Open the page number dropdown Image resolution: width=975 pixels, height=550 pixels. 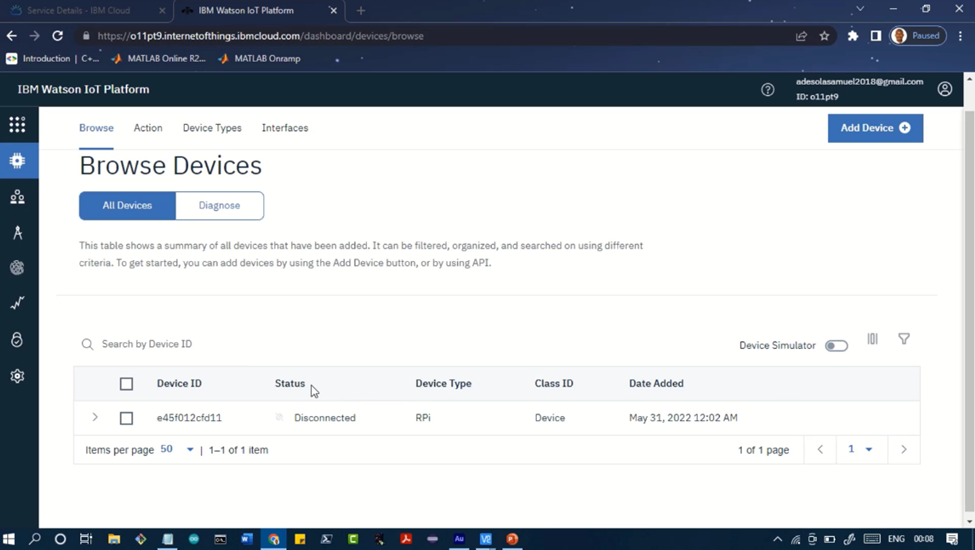(860, 449)
